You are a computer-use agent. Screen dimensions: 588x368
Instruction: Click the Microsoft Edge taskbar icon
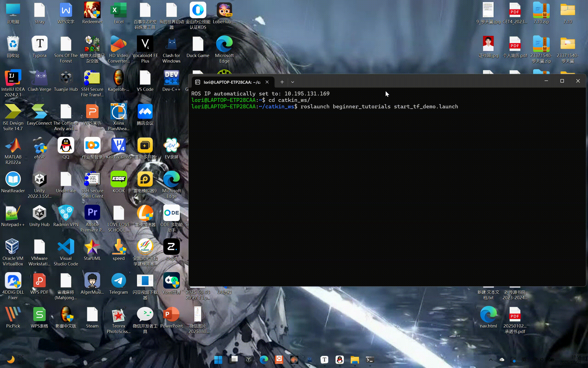[264, 359]
